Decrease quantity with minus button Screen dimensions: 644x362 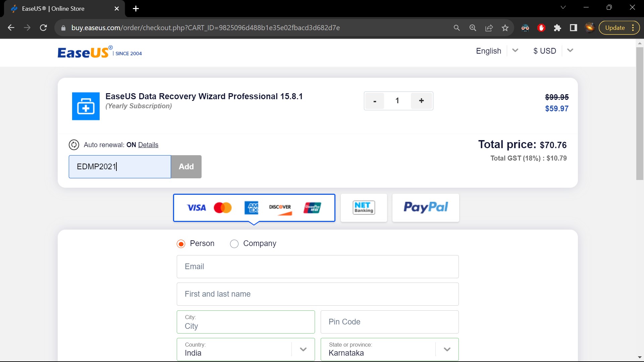click(375, 101)
